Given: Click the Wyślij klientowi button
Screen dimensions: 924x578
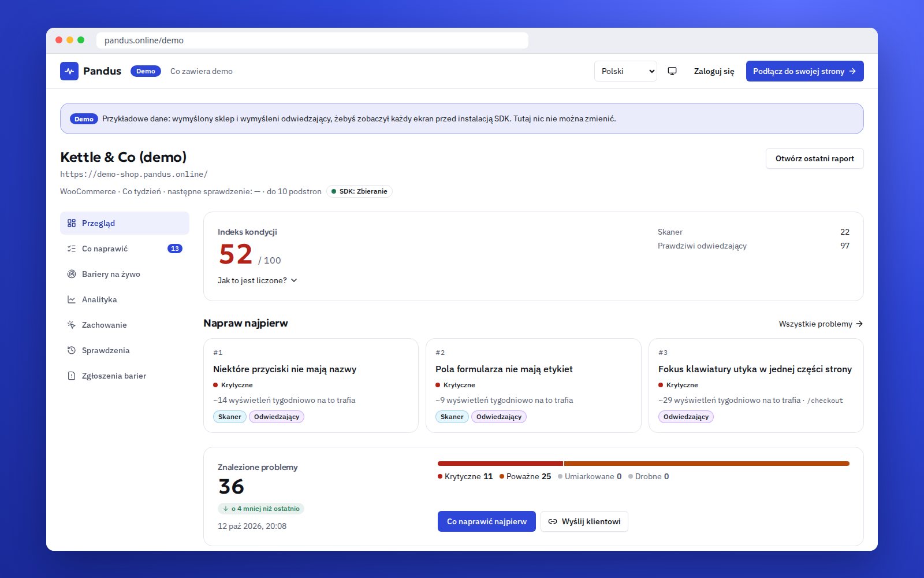Looking at the screenshot, I should click(x=584, y=521).
